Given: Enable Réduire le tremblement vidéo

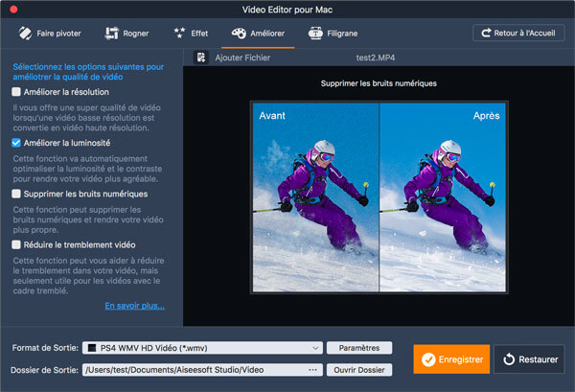Looking at the screenshot, I should point(16,244).
